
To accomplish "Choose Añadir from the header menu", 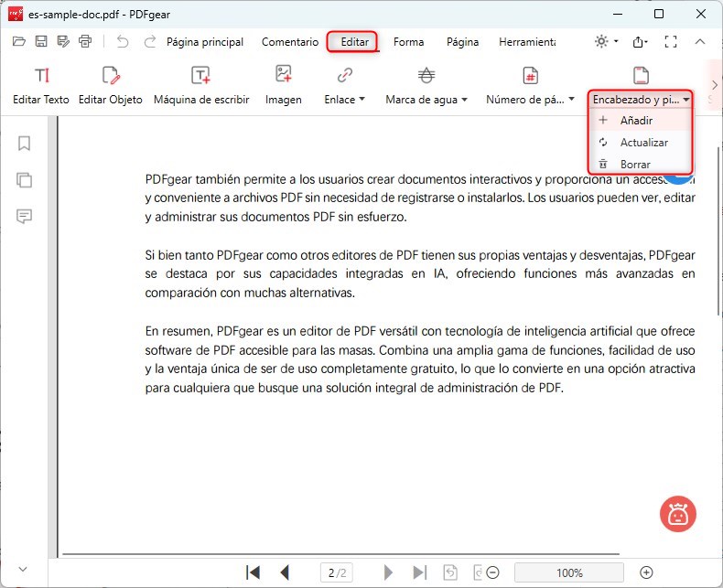I will 641,121.
